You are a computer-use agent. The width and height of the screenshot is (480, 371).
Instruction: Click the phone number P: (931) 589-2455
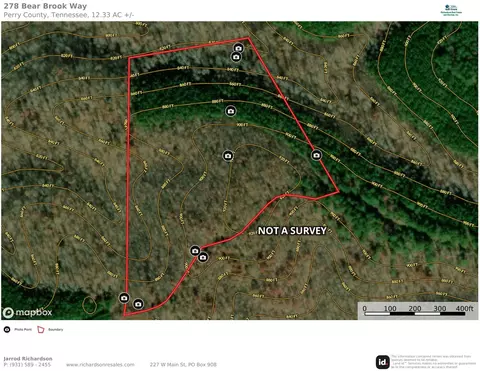point(27,365)
